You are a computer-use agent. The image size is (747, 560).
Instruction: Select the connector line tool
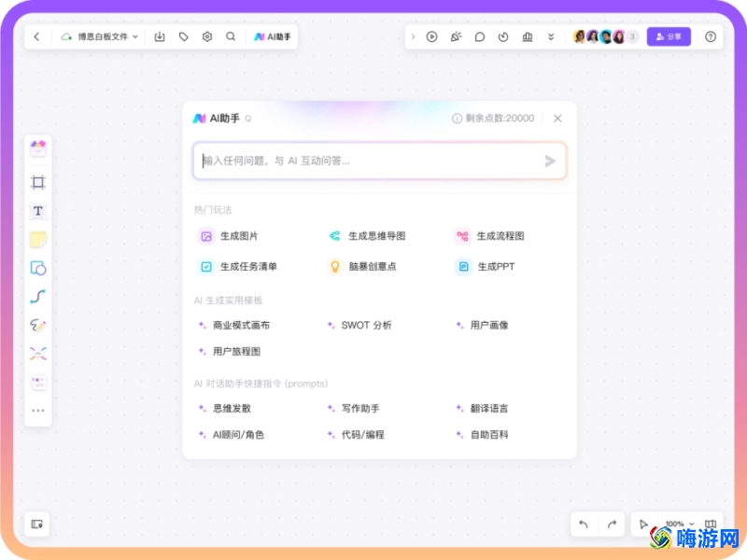(x=38, y=297)
